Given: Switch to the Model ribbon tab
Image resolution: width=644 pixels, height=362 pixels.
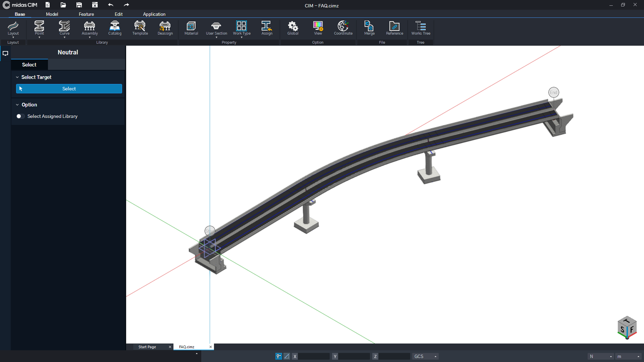Looking at the screenshot, I should 52,14.
